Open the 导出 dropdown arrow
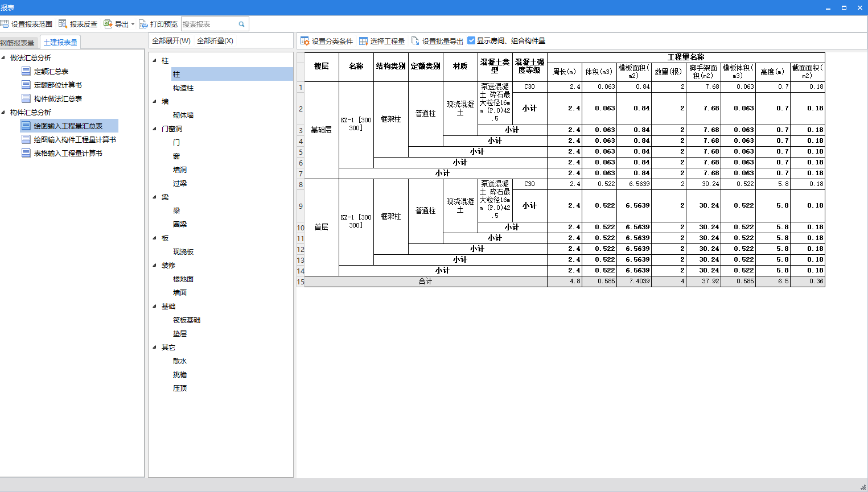This screenshot has height=492, width=868. pos(133,24)
